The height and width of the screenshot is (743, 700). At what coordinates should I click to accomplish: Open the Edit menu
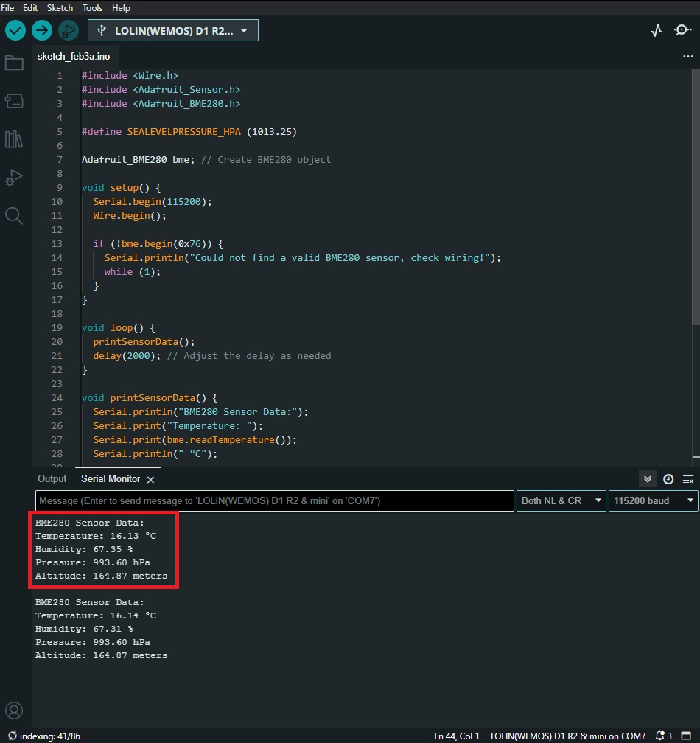click(30, 7)
